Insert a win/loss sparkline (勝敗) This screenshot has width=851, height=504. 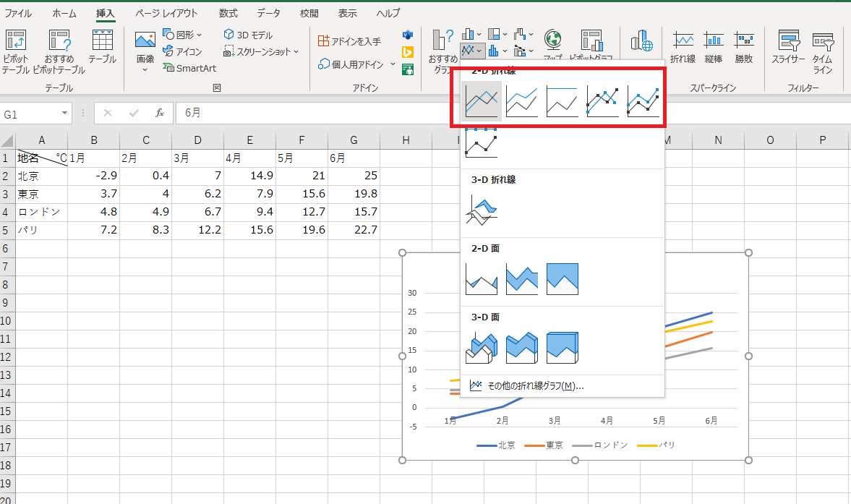pos(744,47)
